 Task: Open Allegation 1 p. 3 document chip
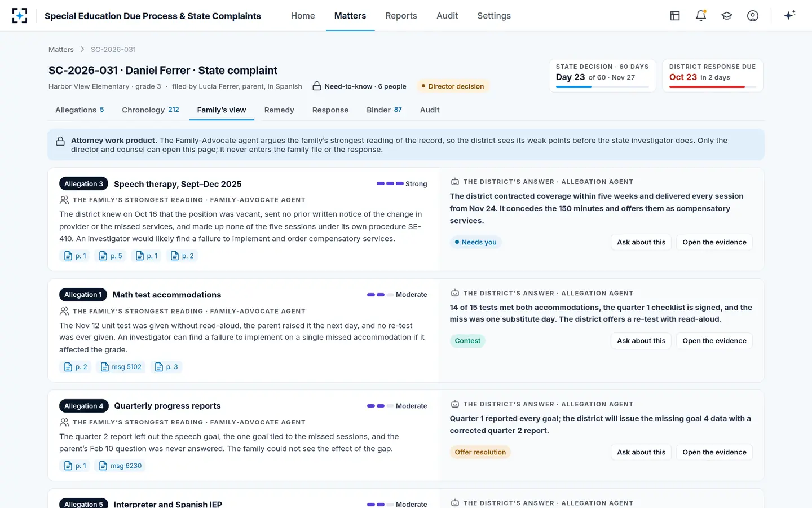(166, 367)
